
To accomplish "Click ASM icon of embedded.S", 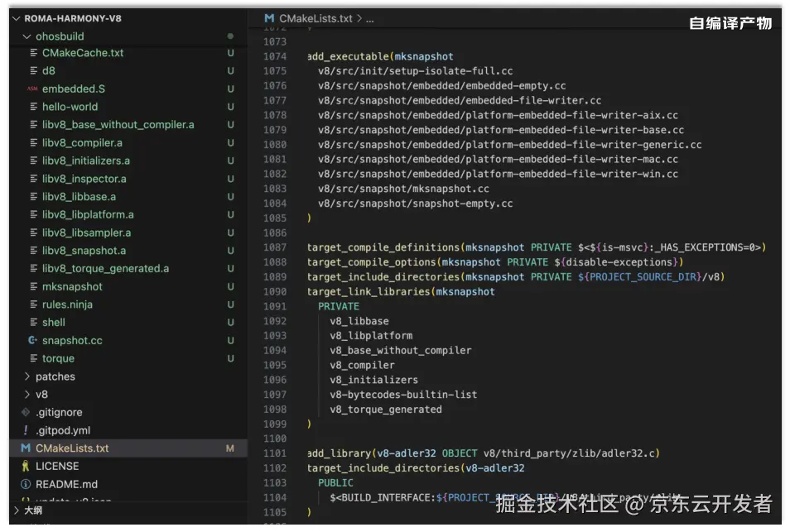I will 33,89.
